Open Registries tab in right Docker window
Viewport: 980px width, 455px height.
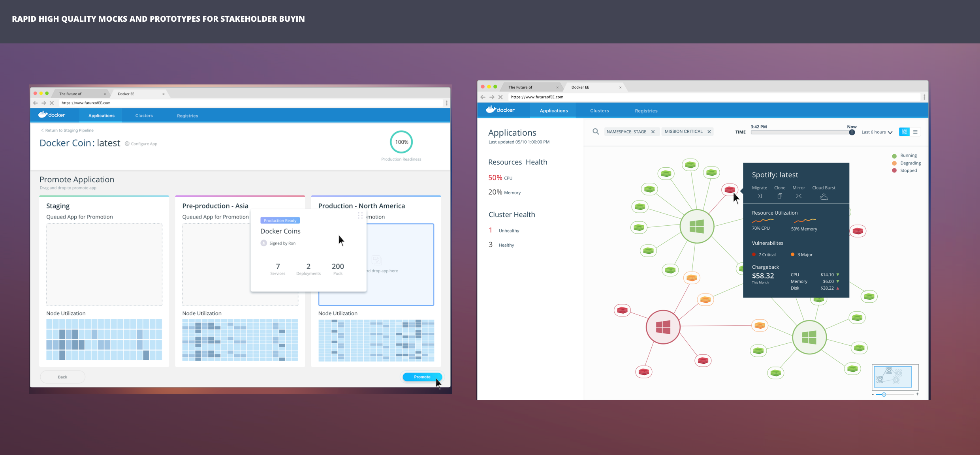point(646,111)
